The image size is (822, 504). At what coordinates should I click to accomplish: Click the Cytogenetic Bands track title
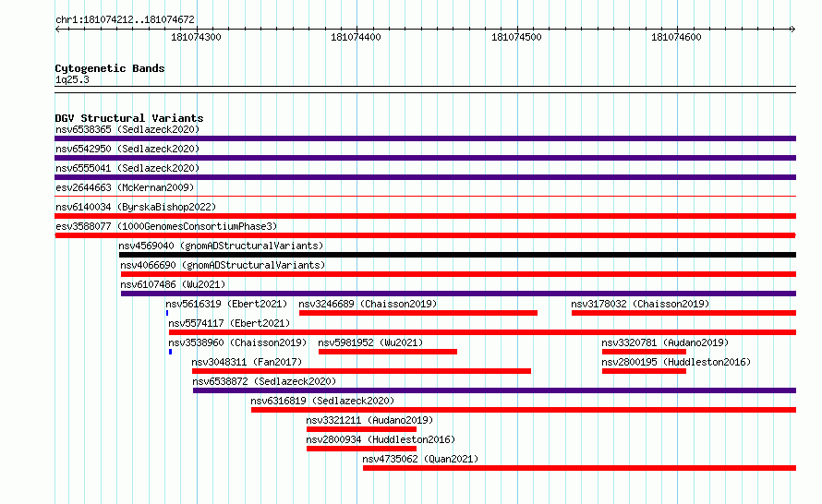110,68
